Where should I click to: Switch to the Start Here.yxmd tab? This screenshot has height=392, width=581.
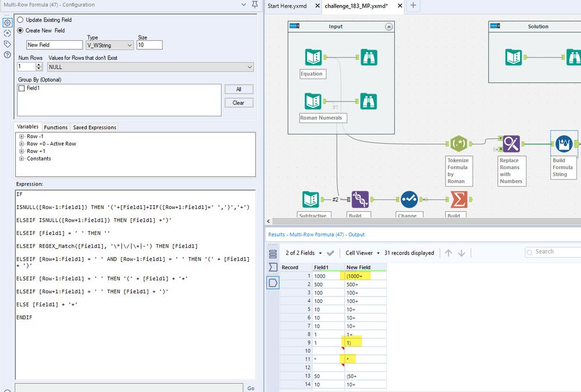click(288, 6)
